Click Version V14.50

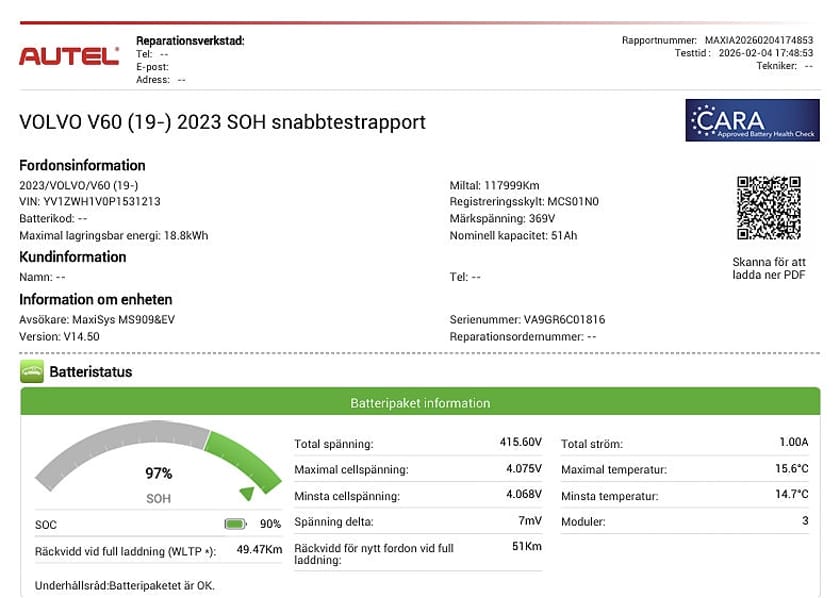(59, 337)
